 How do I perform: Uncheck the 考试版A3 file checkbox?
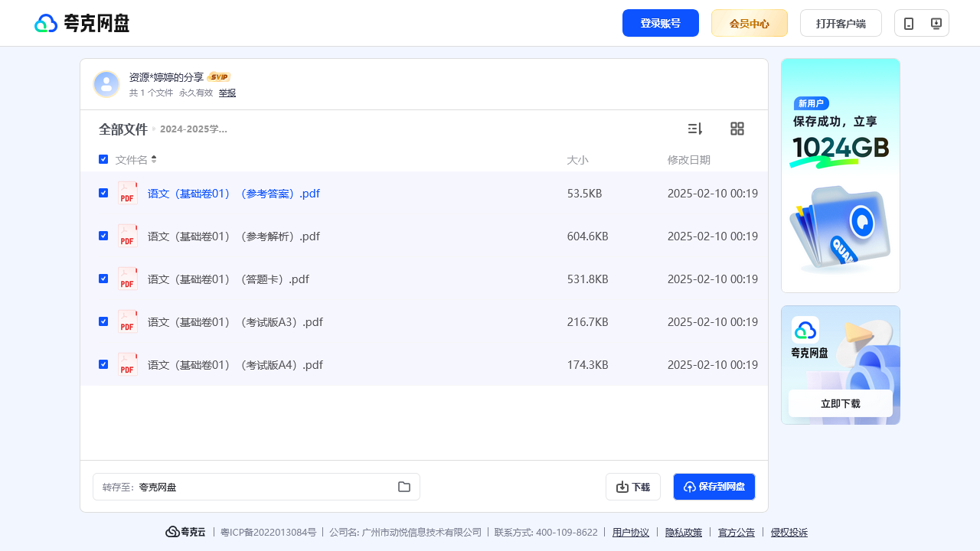pyautogui.click(x=103, y=321)
